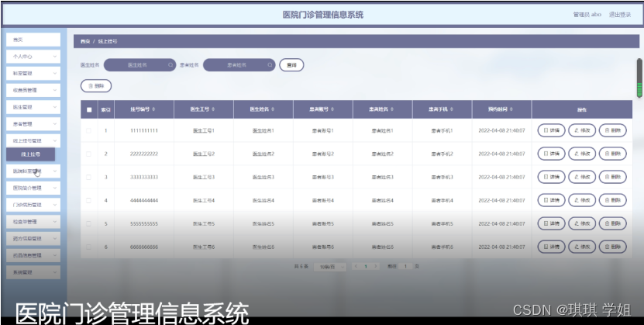The width and height of the screenshot is (644, 325).
Task: Check the checkbox for row 2
Action: [88, 154]
